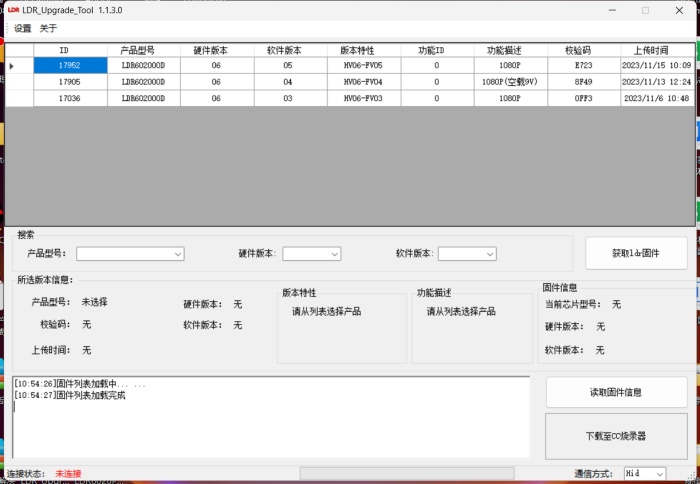700x484 pixels.
Task: Select the row indicator arrow beside ID 17952
Action: point(12,66)
